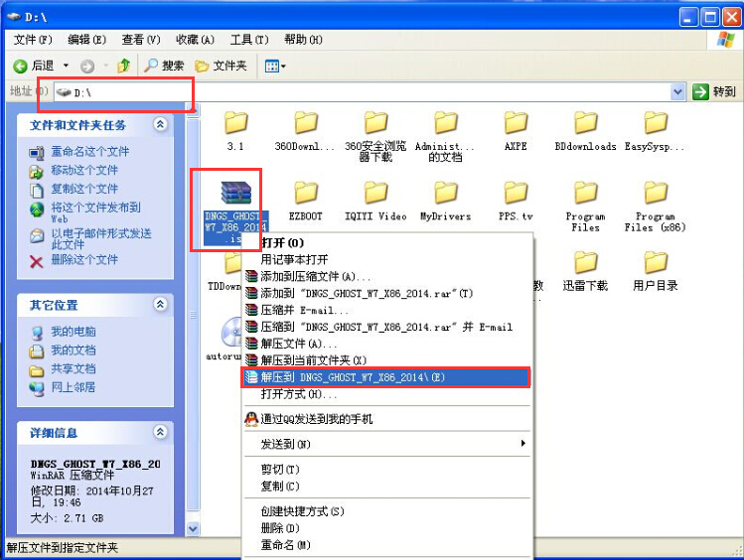The image size is (744, 560).
Task: Select the EasySysp... folder icon
Action: pos(656,123)
